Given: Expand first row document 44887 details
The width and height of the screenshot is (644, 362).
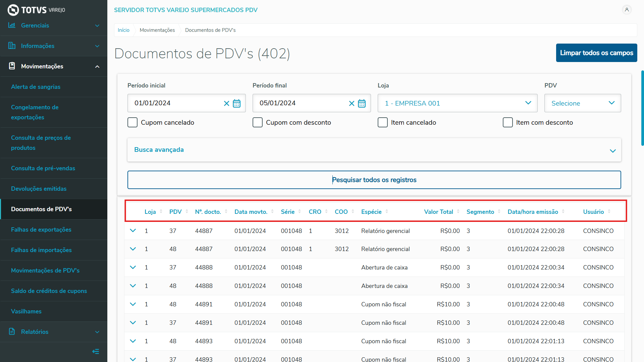Looking at the screenshot, I should tap(133, 231).
